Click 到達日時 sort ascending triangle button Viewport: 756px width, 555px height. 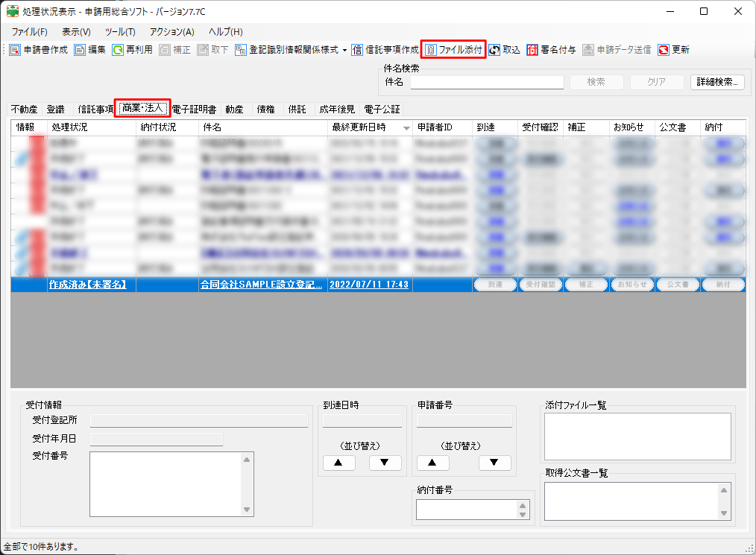(338, 463)
